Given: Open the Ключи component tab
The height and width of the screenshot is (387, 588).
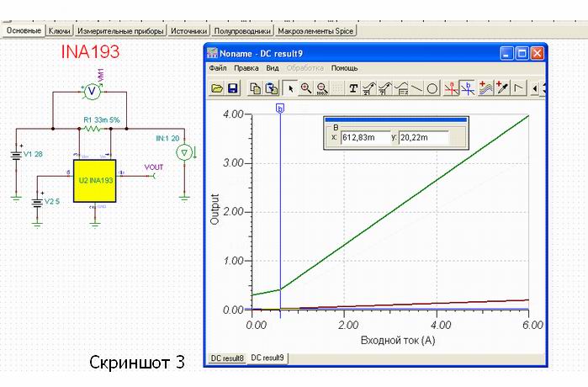Looking at the screenshot, I should (59, 31).
